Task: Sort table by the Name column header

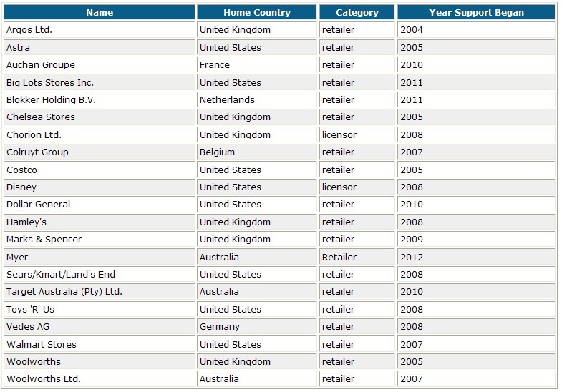Action: tap(100, 12)
